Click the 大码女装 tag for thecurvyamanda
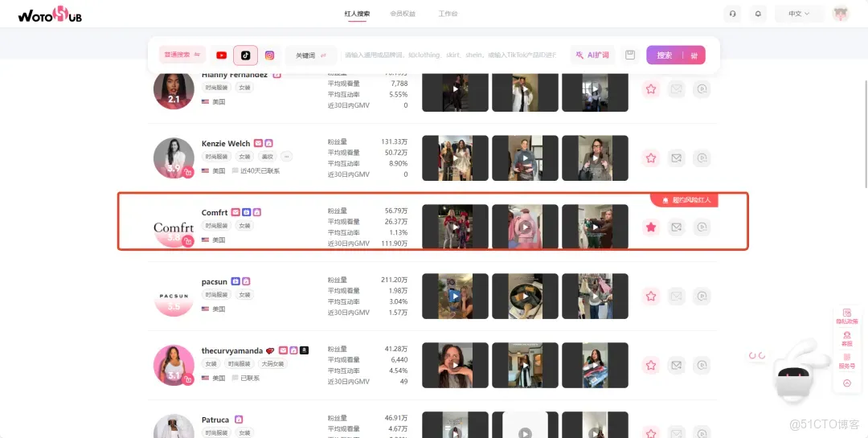The height and width of the screenshot is (438, 868). (x=273, y=364)
